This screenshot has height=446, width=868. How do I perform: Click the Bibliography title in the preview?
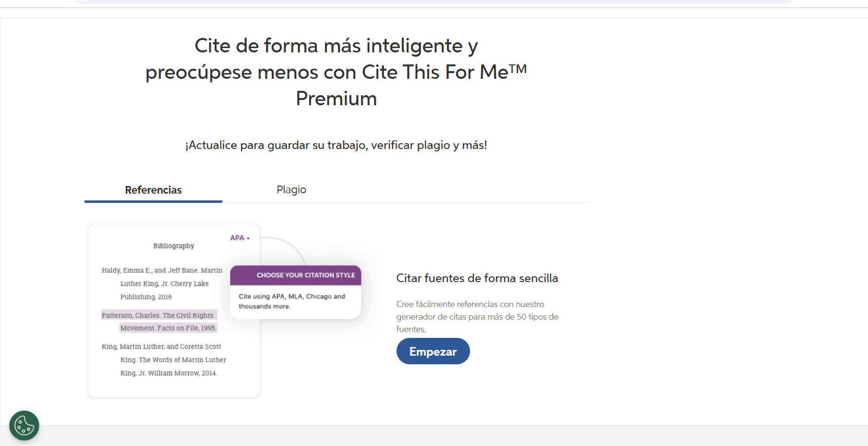pyautogui.click(x=174, y=246)
